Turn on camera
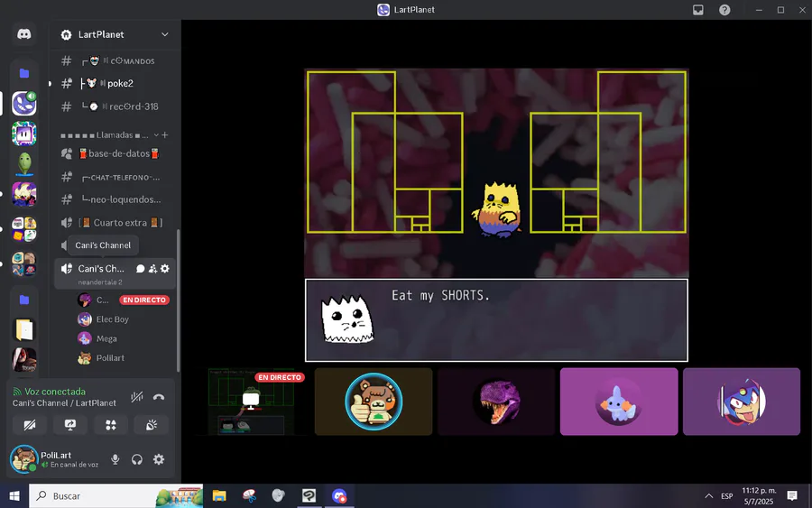 click(x=30, y=425)
